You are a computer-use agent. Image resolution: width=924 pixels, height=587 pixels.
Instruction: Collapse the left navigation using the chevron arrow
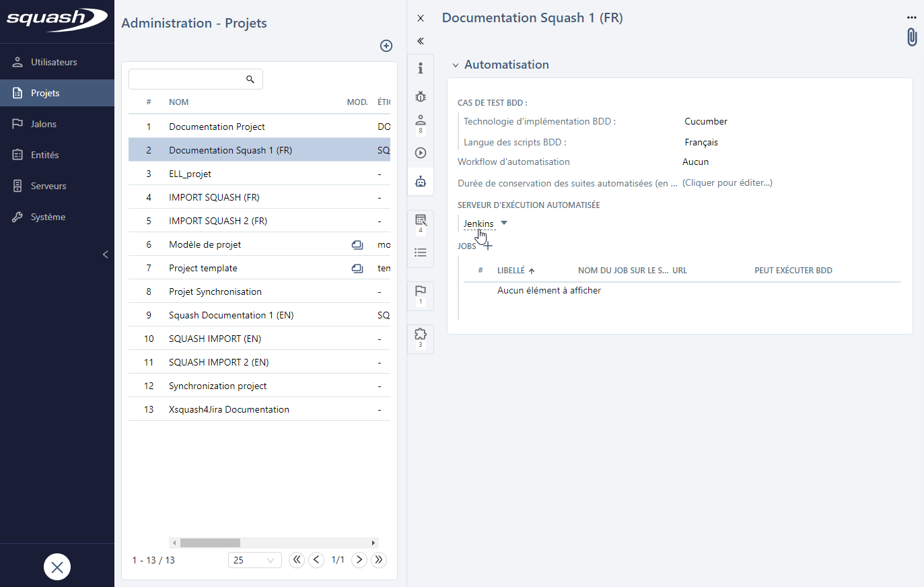pos(105,254)
